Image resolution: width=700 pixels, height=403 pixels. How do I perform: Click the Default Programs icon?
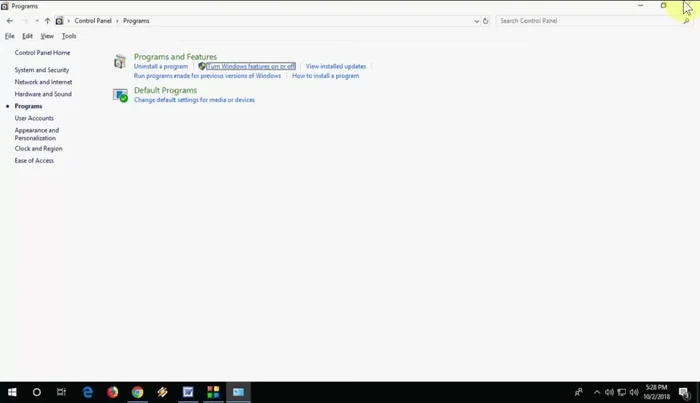coord(120,95)
